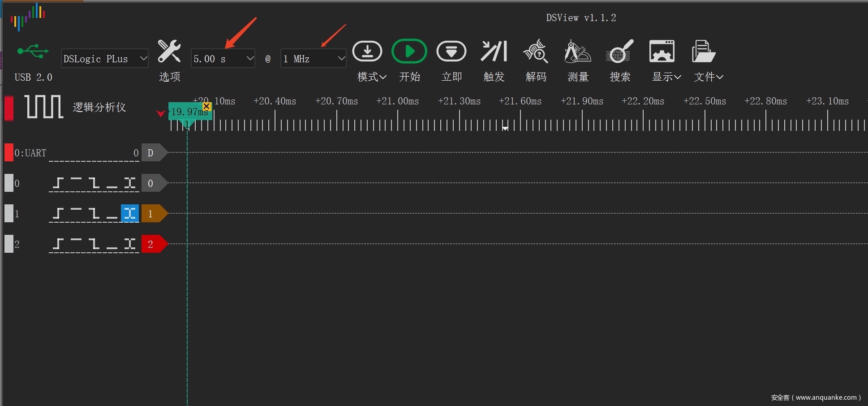
Task: Close the 19.97ms cursor marker
Action: (206, 106)
